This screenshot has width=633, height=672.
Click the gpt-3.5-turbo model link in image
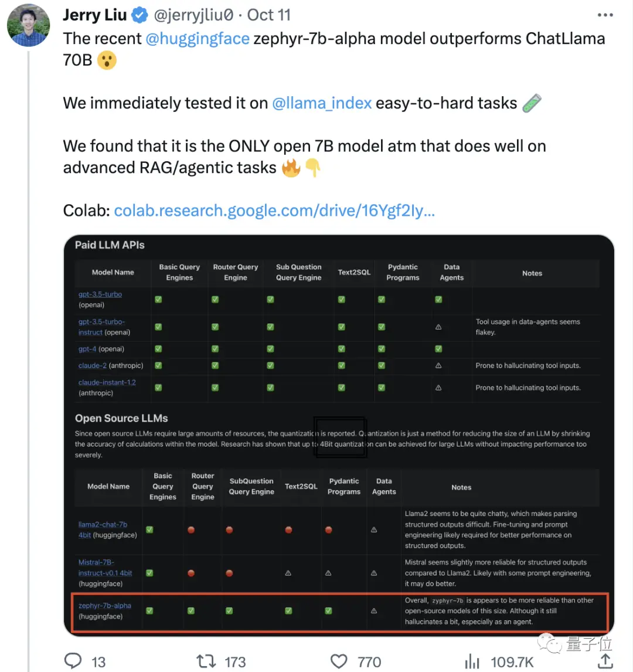pyautogui.click(x=100, y=294)
